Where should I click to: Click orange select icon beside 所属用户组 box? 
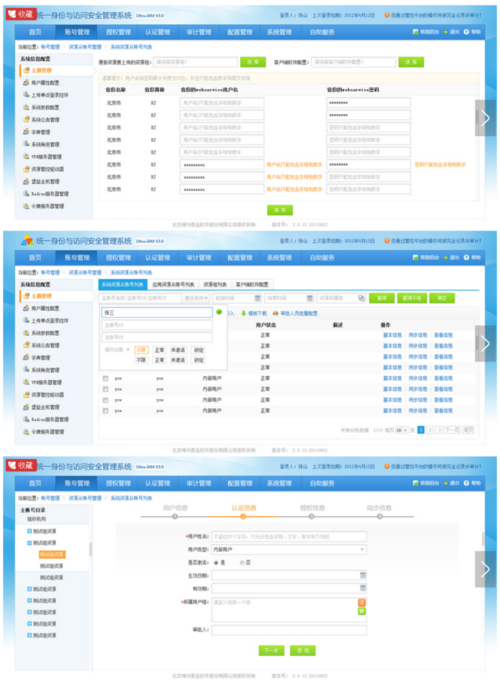[x=361, y=602]
